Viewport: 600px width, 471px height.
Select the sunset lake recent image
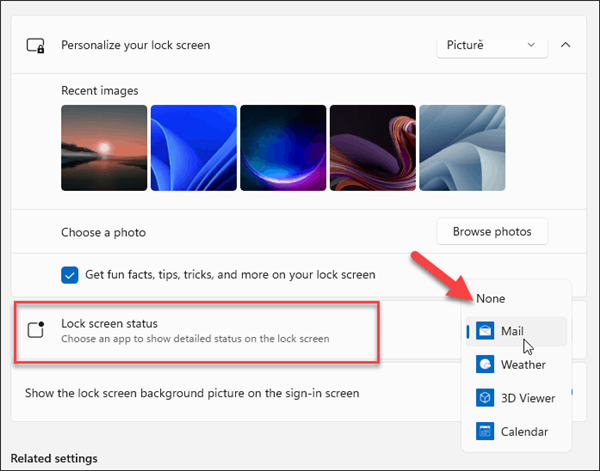tap(103, 148)
